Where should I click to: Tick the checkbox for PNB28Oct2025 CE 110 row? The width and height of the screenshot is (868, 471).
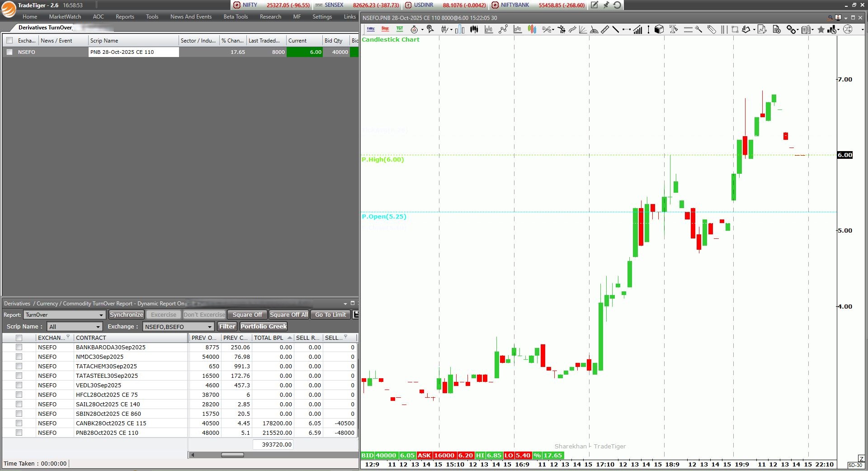(x=19, y=433)
